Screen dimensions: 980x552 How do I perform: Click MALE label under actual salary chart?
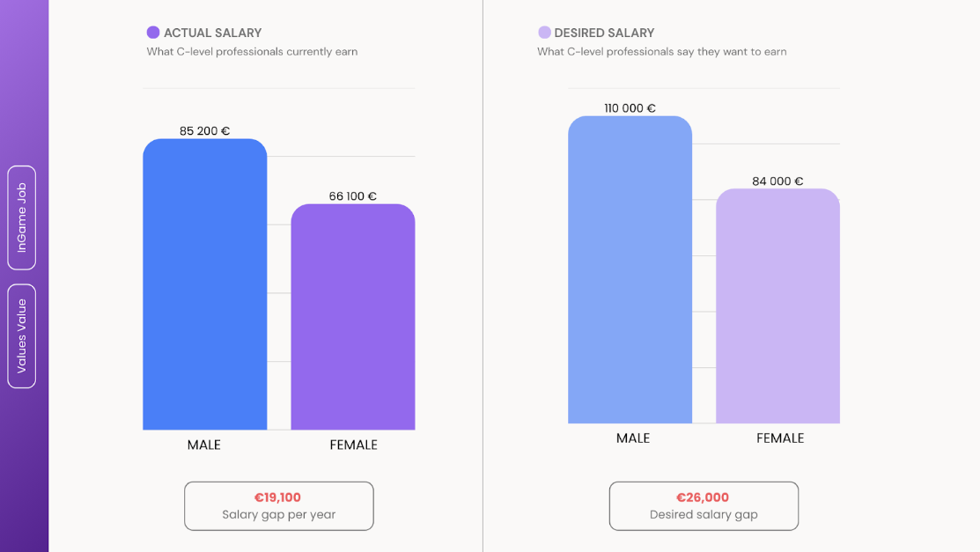coord(204,445)
